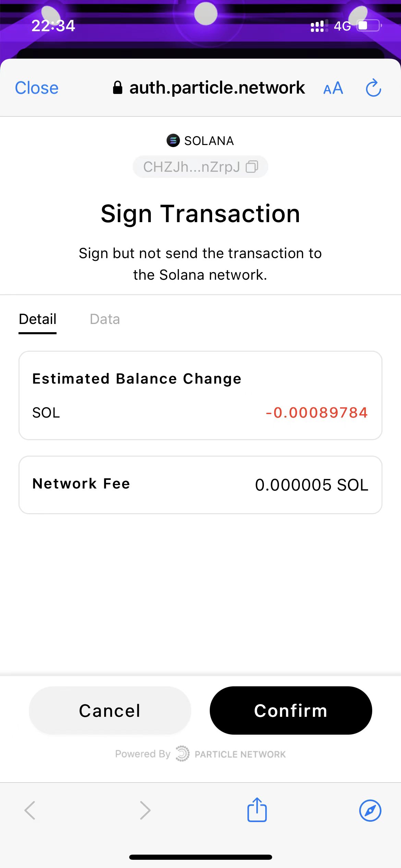Cancel the transaction
This screenshot has height=868, width=401.
110,710
